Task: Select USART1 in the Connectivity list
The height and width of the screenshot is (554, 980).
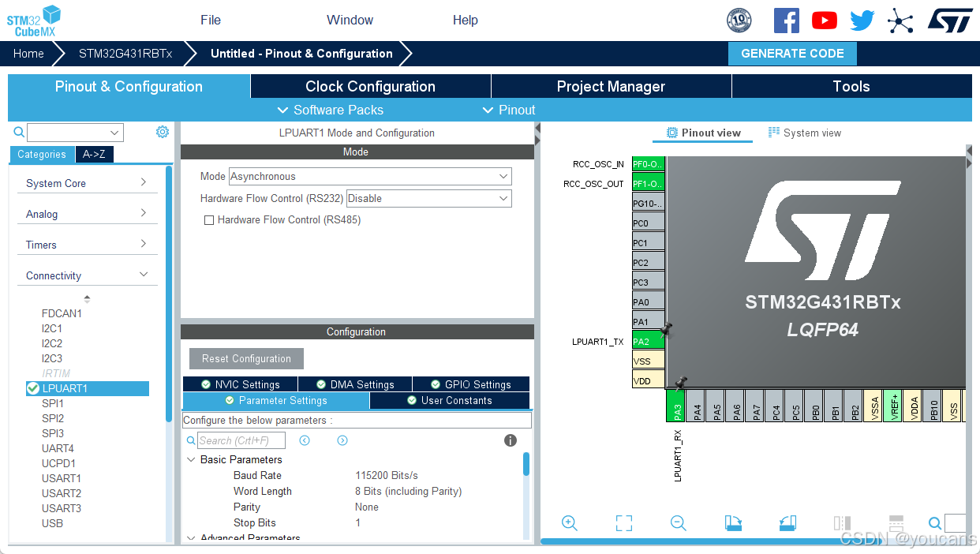Action: point(62,478)
